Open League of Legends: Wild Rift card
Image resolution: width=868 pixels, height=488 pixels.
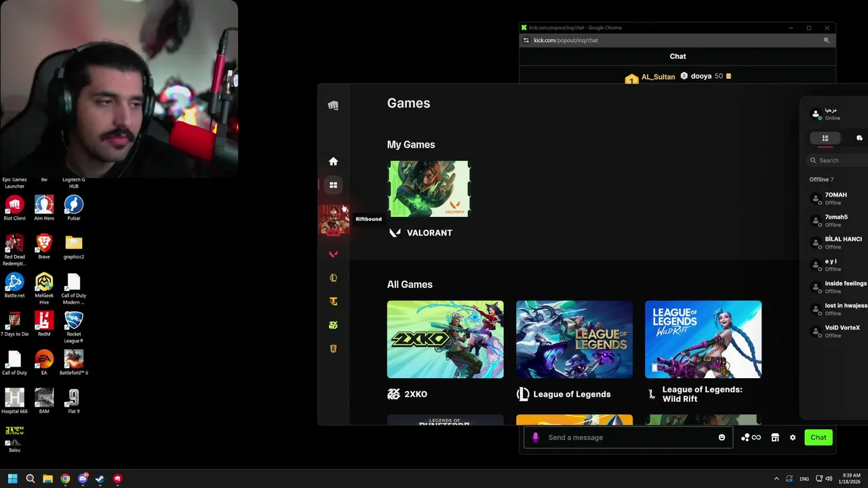point(703,340)
